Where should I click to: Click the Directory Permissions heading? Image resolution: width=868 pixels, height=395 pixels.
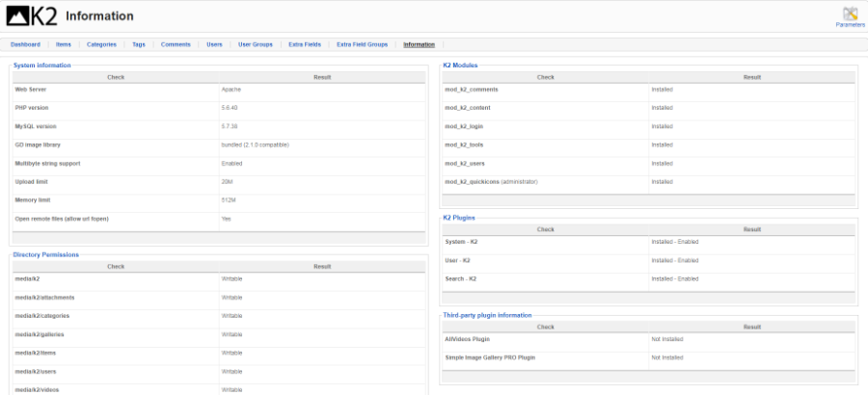pos(46,255)
